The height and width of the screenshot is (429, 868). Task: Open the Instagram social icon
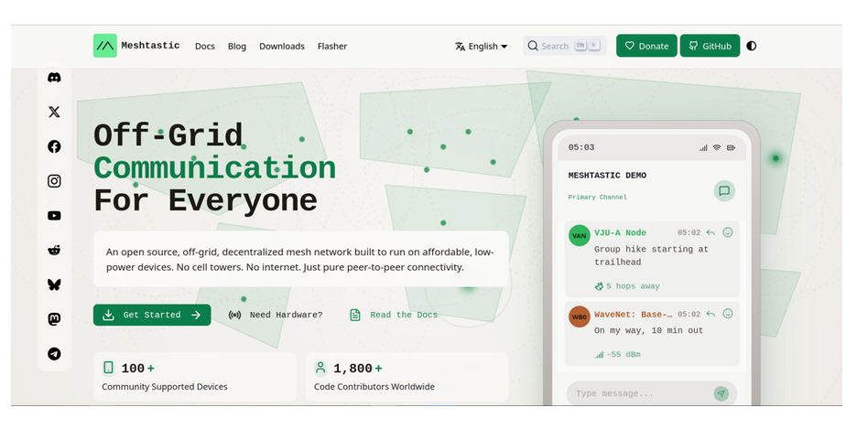tap(54, 181)
